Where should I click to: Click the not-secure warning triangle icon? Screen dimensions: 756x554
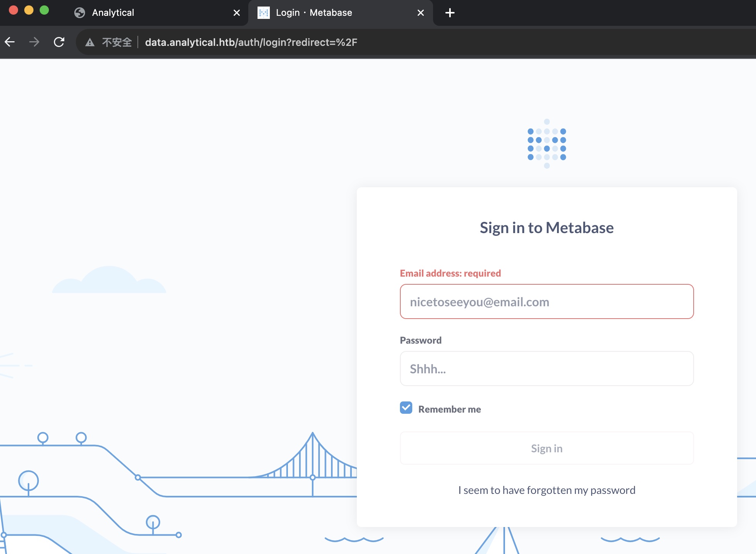(90, 42)
